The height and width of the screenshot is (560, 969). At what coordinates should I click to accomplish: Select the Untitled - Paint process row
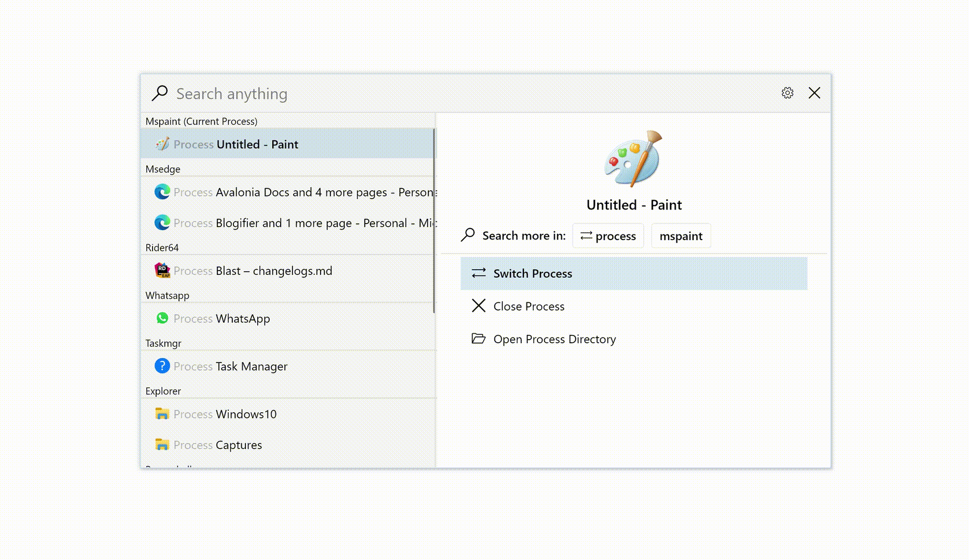(288, 144)
